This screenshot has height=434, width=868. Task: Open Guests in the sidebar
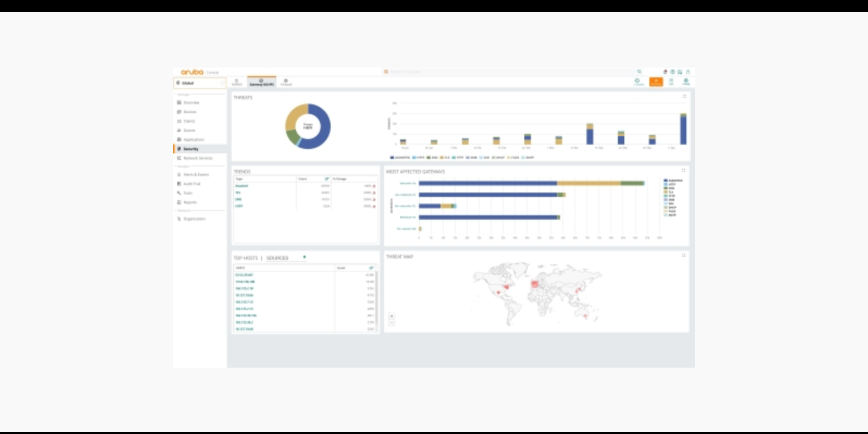coord(199,131)
